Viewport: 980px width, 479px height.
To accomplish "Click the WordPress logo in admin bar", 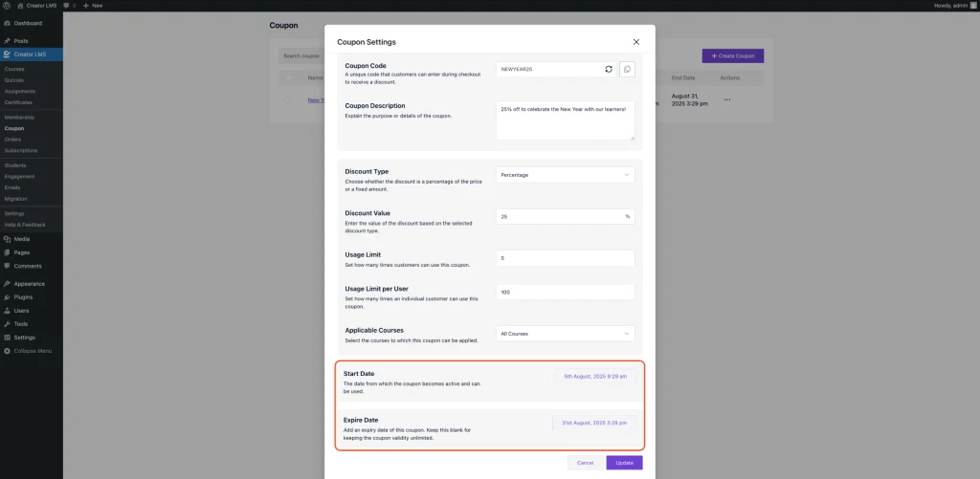I will click(x=7, y=6).
